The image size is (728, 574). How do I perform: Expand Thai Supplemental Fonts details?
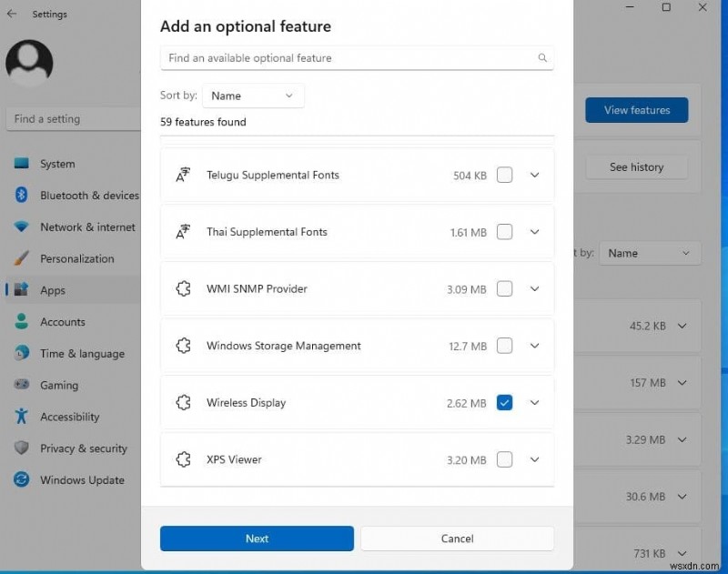coord(534,232)
